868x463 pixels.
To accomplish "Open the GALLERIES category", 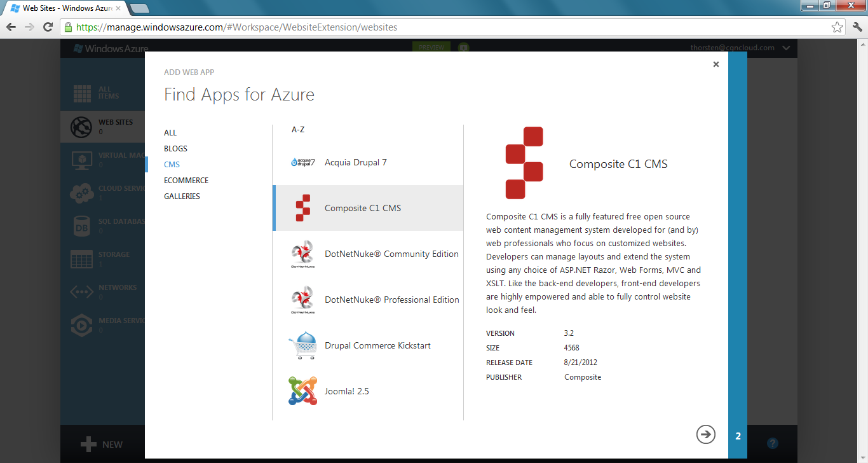I will [x=182, y=197].
